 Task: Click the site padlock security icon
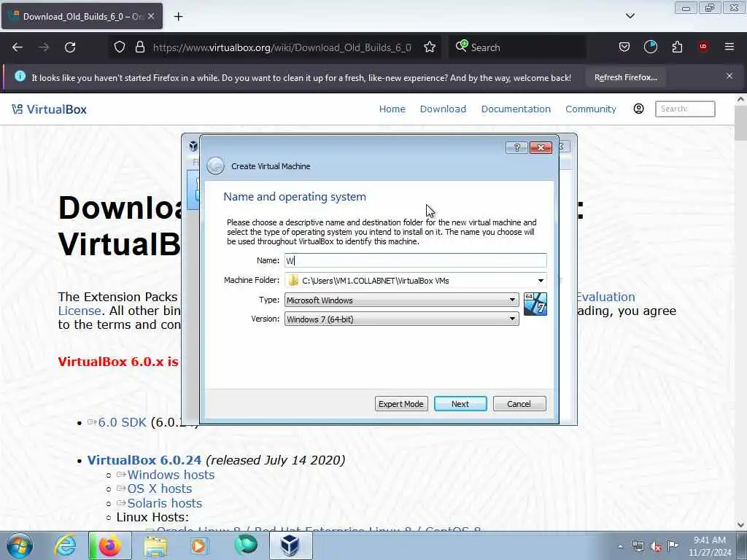tap(139, 47)
